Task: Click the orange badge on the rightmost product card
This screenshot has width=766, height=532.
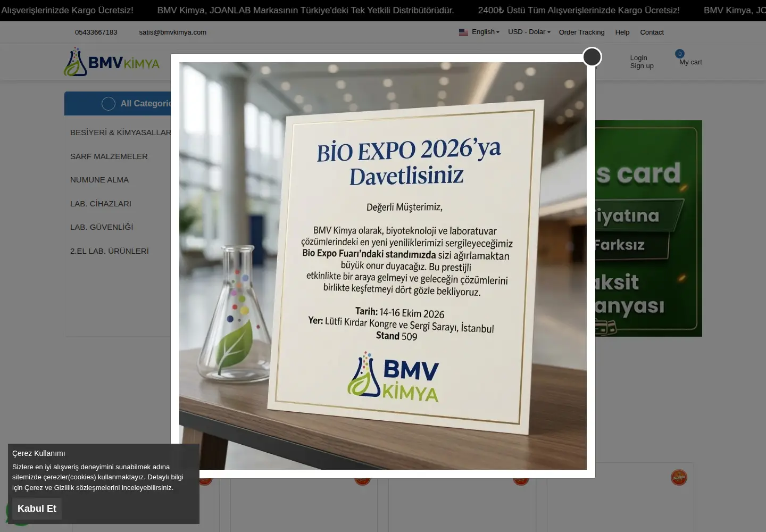Action: pos(679,477)
